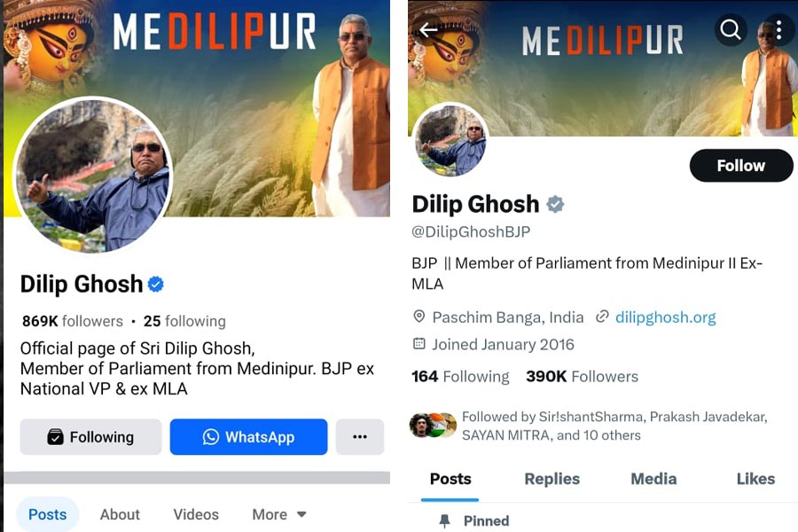Tap the Twitter profile avatar photo
Image resolution: width=798 pixels, height=532 pixels.
coord(451,140)
